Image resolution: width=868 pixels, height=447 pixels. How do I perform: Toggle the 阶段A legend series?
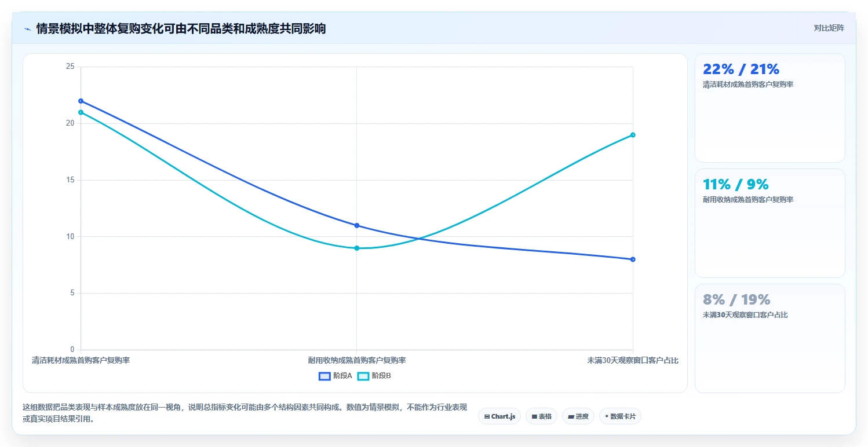(335, 376)
